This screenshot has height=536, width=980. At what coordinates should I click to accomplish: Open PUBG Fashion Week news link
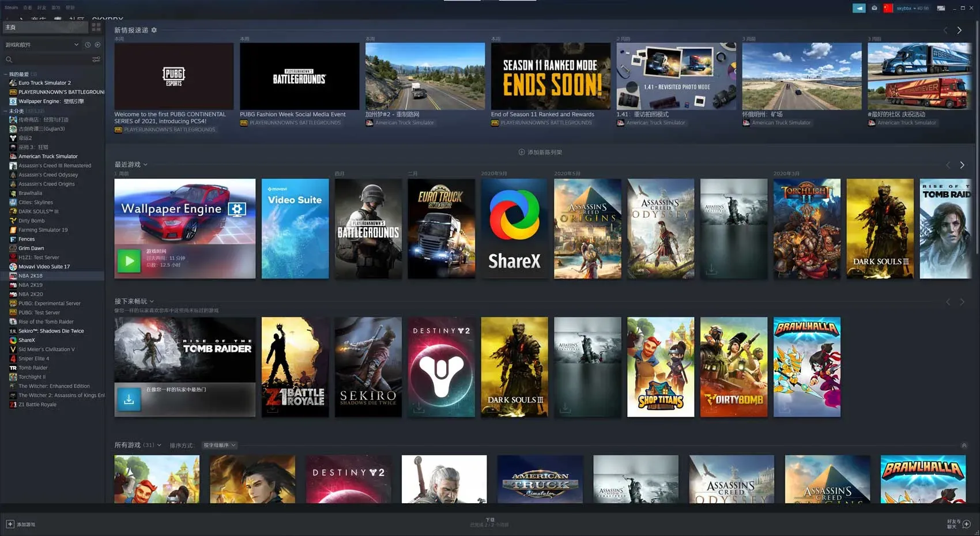pos(293,114)
